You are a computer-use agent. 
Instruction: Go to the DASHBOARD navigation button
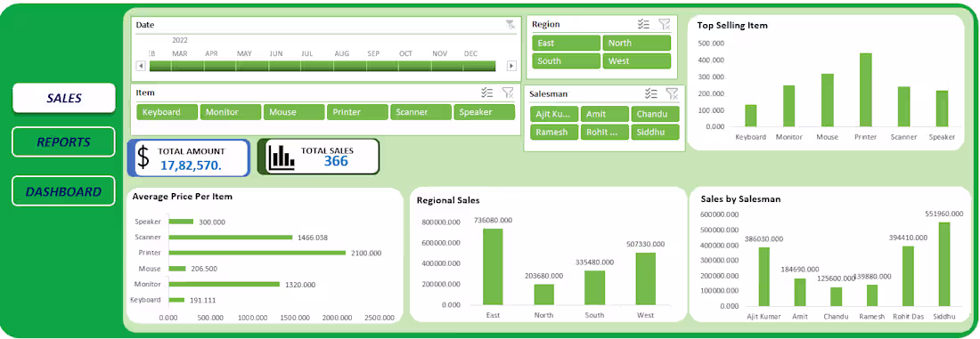(64, 191)
